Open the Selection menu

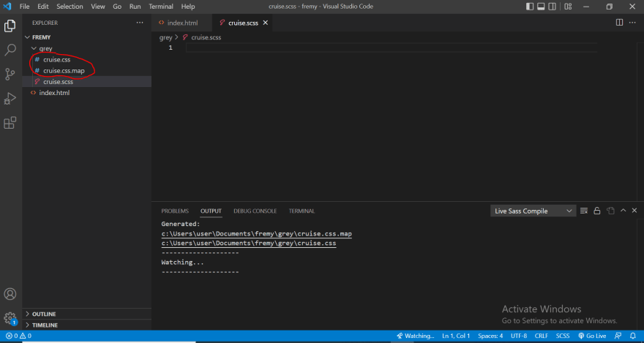click(x=70, y=7)
